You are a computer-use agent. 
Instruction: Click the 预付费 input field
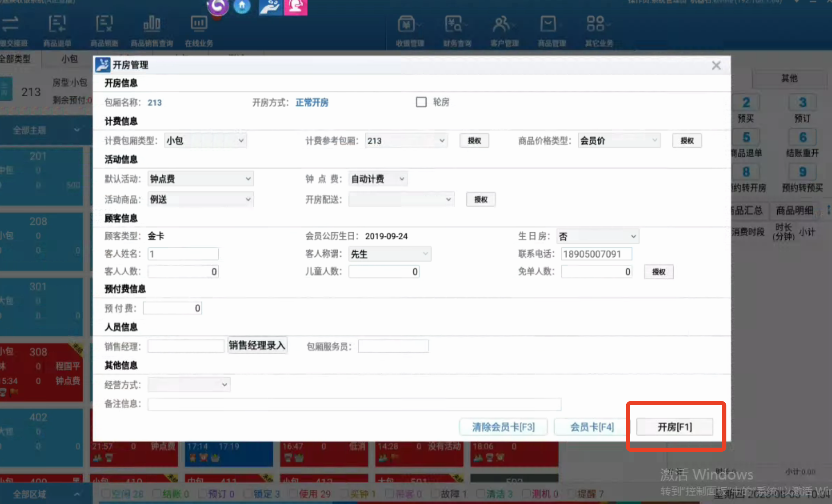pyautogui.click(x=173, y=308)
